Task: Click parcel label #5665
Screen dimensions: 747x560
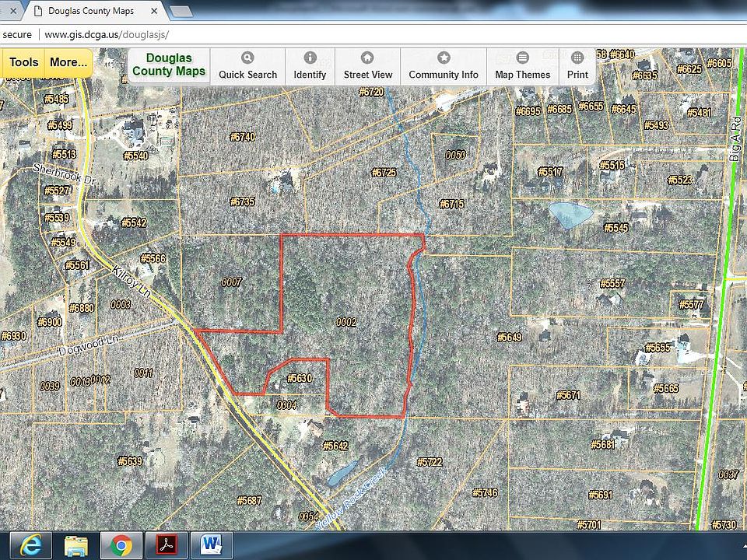Action: click(666, 388)
